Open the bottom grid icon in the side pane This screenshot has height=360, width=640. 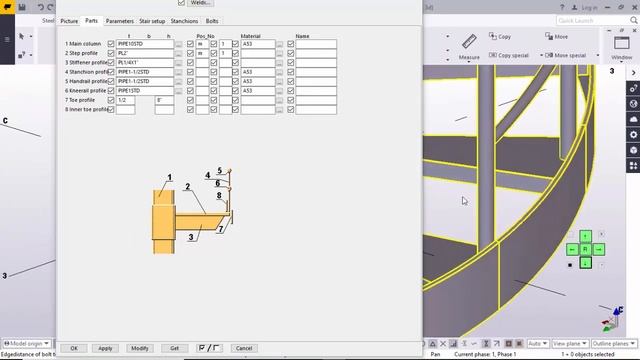[633, 166]
